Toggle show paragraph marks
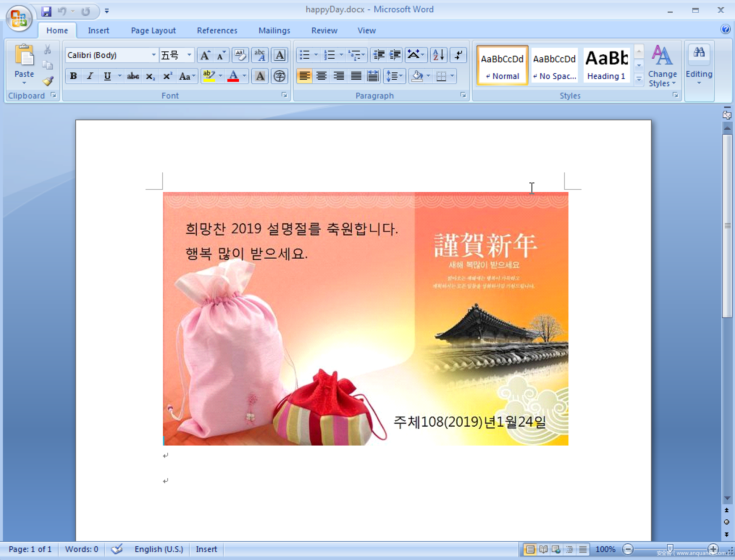The width and height of the screenshot is (735, 560). pyautogui.click(x=458, y=55)
